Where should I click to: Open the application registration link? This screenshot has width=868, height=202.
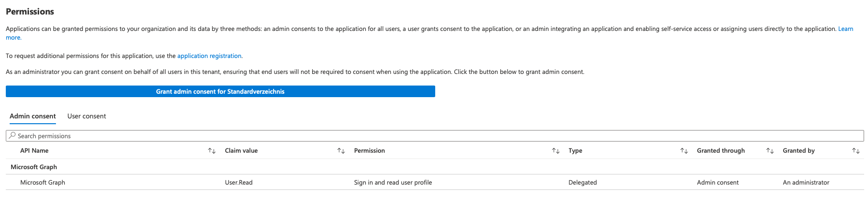coord(209,56)
